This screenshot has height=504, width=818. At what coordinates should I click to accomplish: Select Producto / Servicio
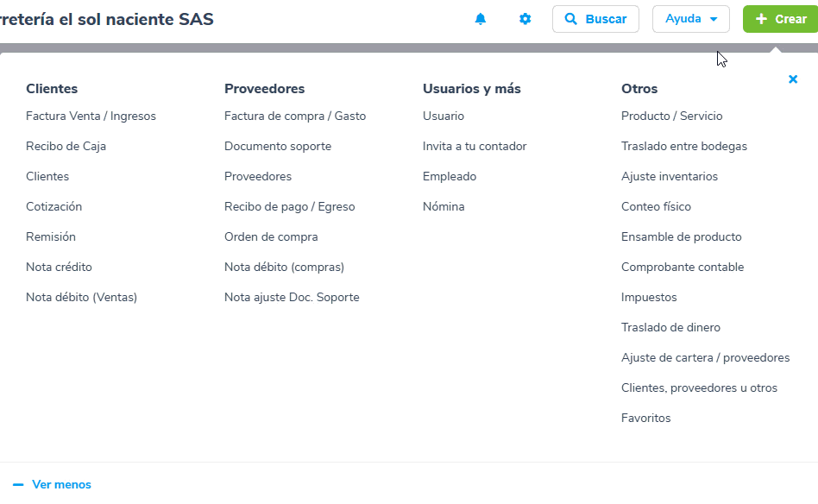671,116
